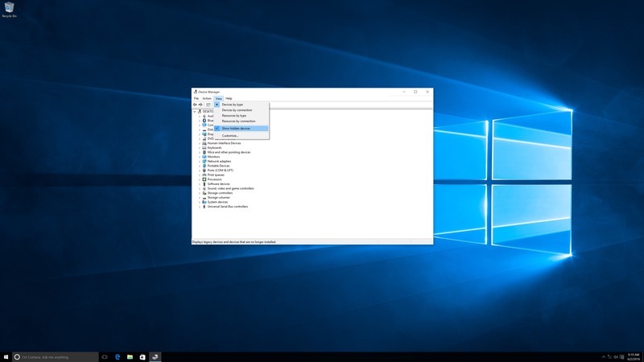Choose Customize... from the View menu

click(x=230, y=136)
